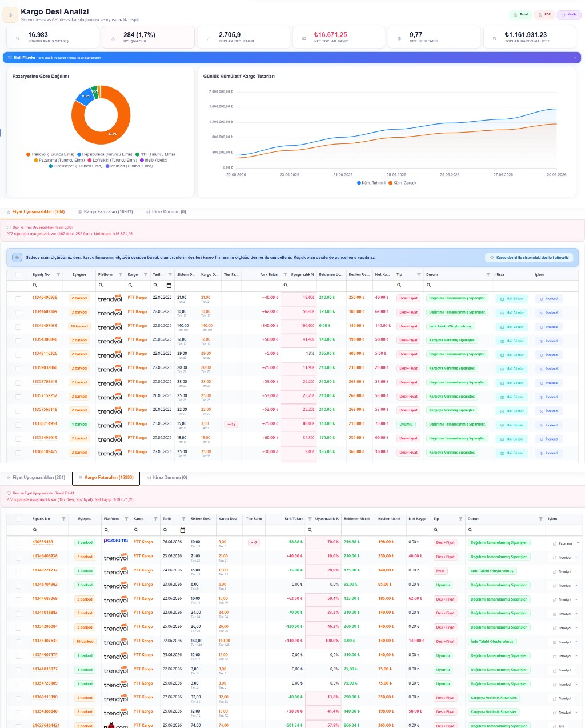The height and width of the screenshot is (728, 585).
Task: Tick checkbox for order 490559483
Action: tap(18, 543)
